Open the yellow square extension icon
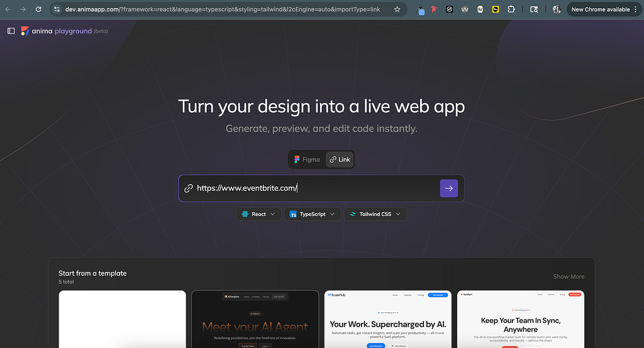The height and width of the screenshot is (348, 644). (x=496, y=9)
